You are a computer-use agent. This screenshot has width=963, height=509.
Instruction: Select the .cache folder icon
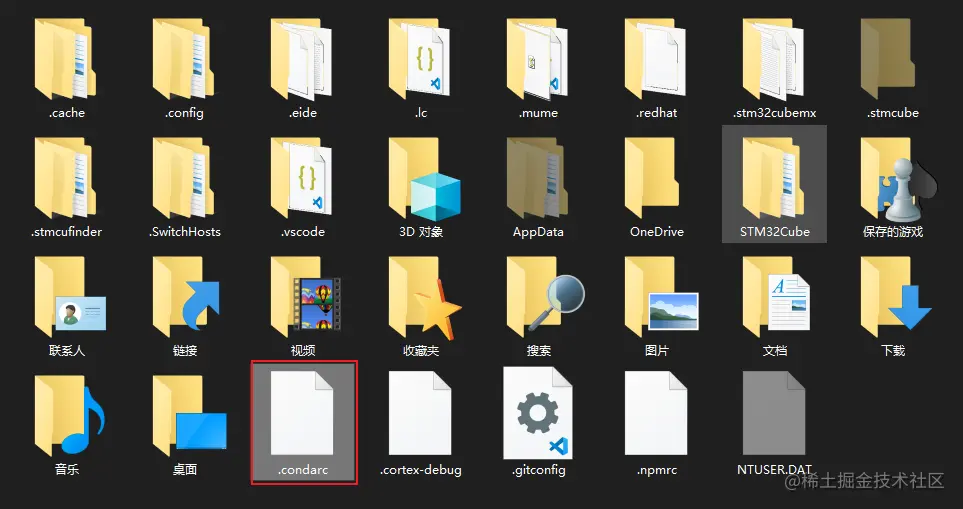pyautogui.click(x=64, y=60)
